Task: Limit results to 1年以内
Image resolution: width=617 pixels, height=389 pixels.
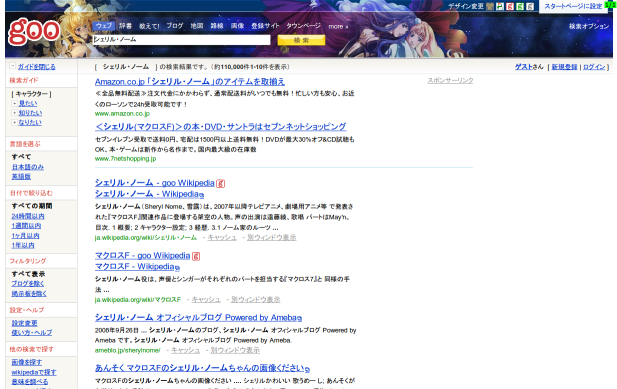Action: coord(23,245)
